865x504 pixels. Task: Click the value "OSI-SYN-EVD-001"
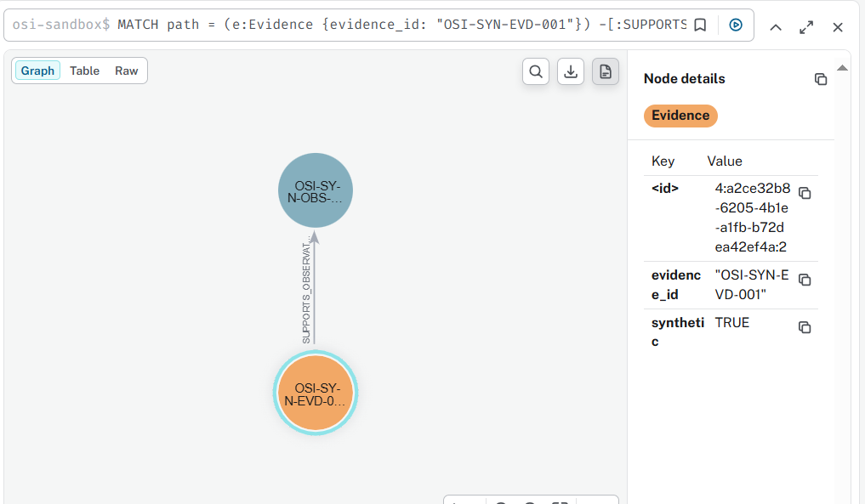click(x=752, y=285)
